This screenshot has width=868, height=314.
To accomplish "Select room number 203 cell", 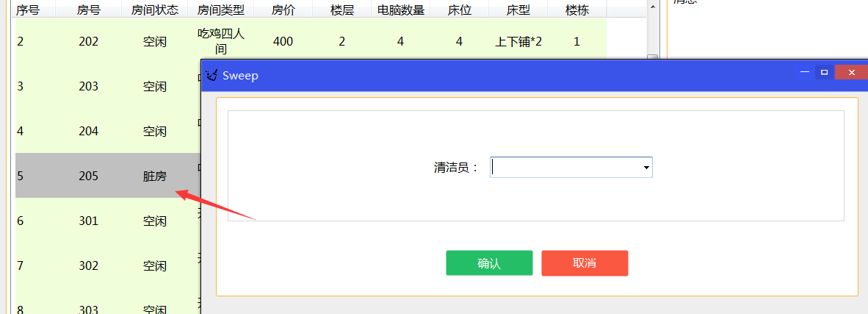I will (x=89, y=86).
